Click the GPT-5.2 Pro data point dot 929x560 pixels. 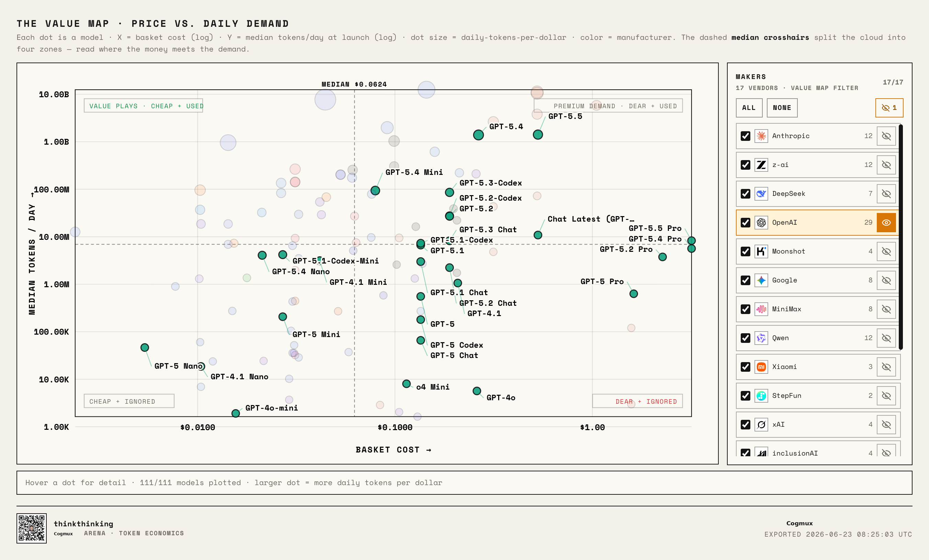tap(662, 257)
